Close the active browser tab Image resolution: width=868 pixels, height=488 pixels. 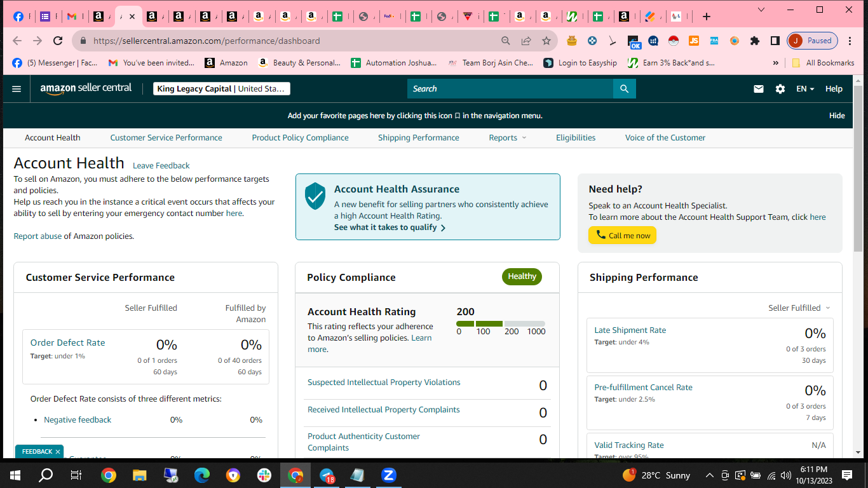tap(132, 17)
